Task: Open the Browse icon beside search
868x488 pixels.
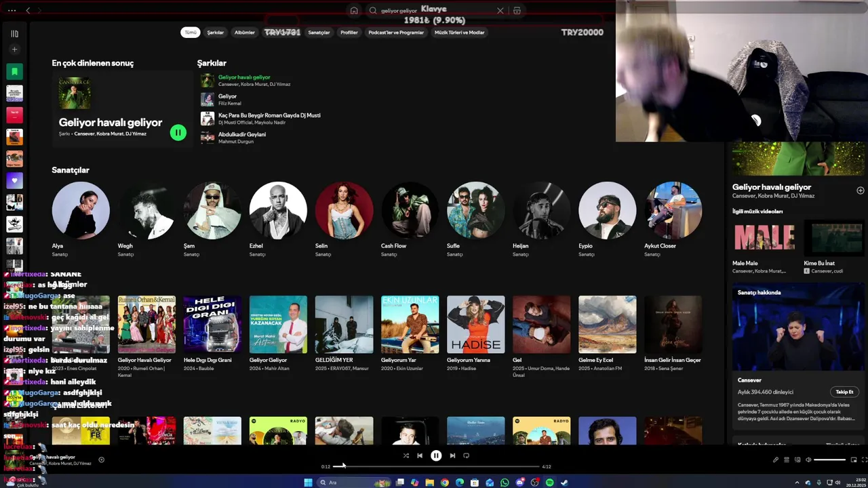Action: 517,11
